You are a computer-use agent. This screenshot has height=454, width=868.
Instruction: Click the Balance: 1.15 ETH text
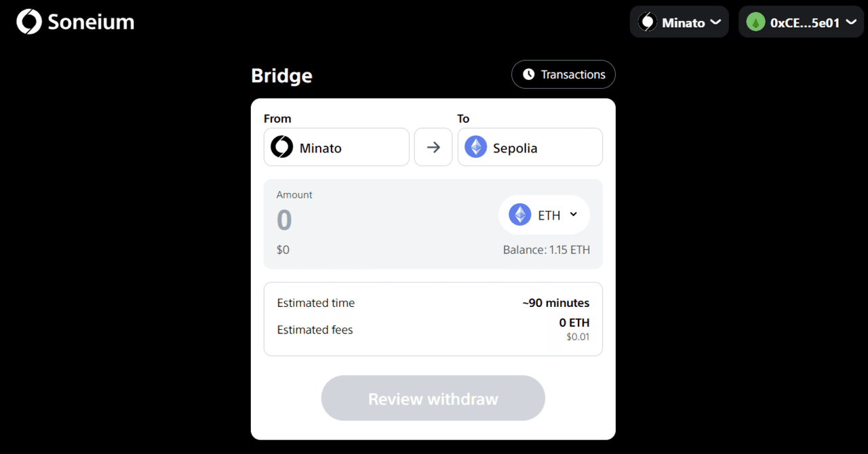pos(546,249)
